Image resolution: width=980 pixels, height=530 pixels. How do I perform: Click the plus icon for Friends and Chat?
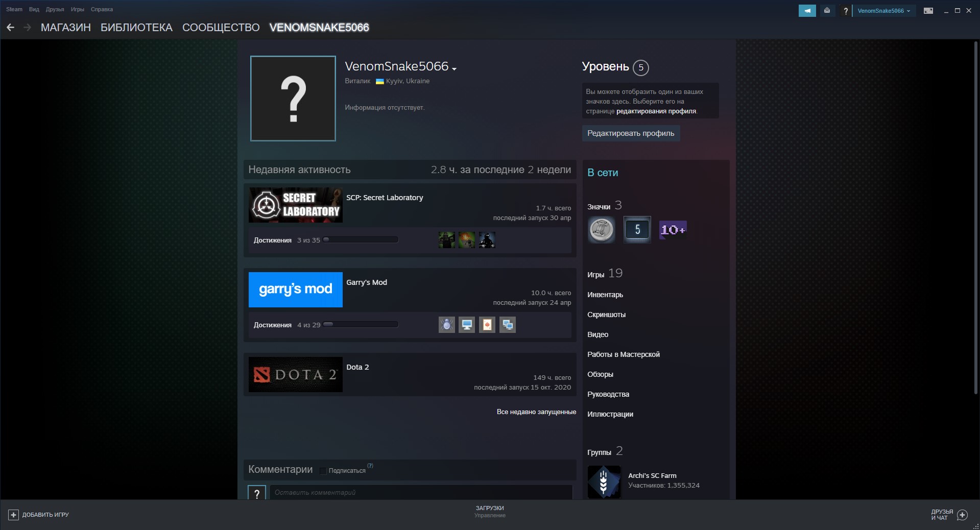coord(962,515)
